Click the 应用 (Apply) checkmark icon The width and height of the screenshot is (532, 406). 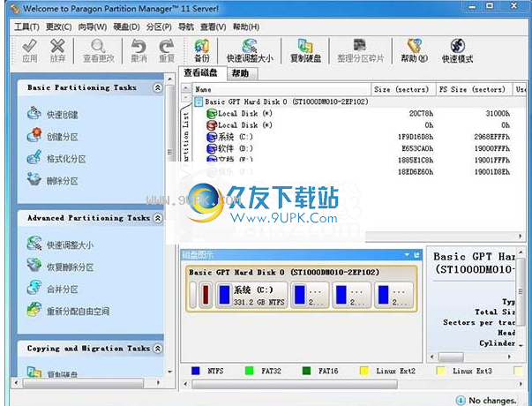30,46
